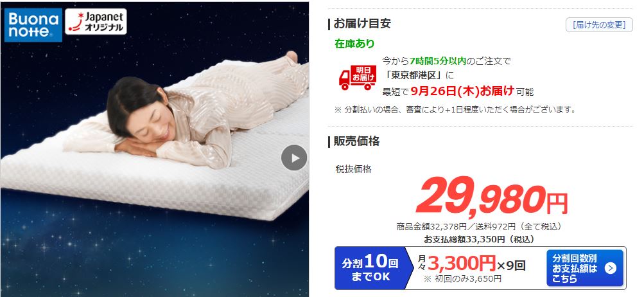This screenshot has width=644, height=297.
Task: Click the red 明日お届け truck icon
Action: tap(358, 77)
